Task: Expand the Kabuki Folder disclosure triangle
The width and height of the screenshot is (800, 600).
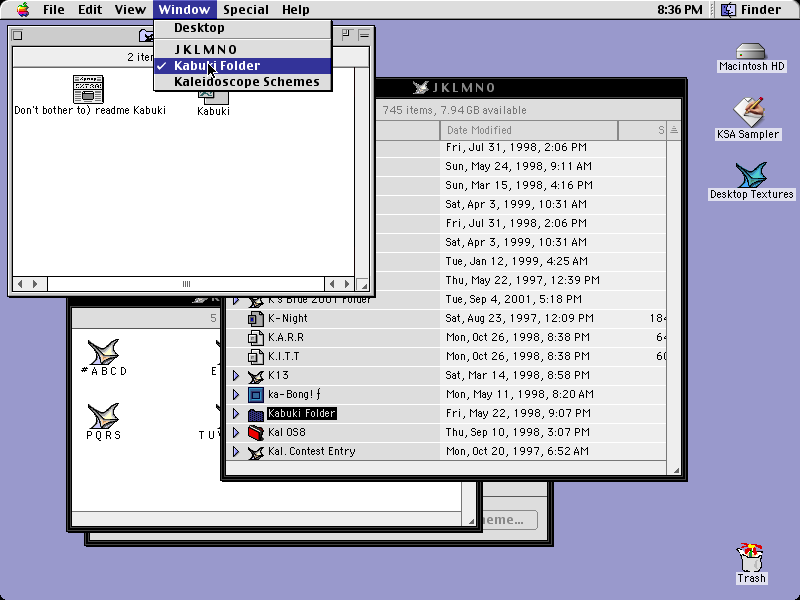Action: 236,413
